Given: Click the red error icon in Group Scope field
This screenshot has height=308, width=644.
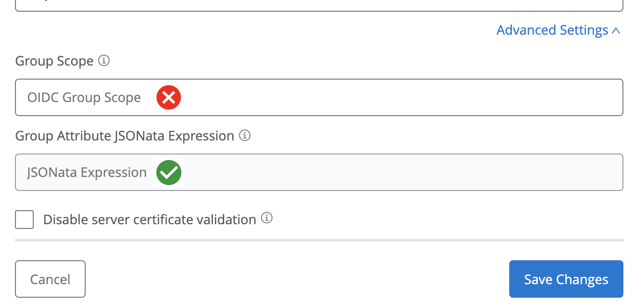Looking at the screenshot, I should pos(168,97).
